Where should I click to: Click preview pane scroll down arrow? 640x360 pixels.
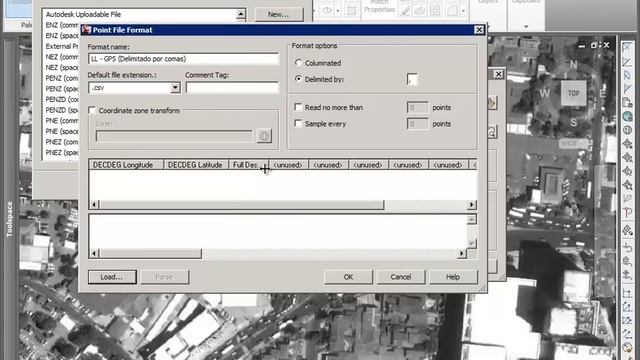tap(471, 244)
